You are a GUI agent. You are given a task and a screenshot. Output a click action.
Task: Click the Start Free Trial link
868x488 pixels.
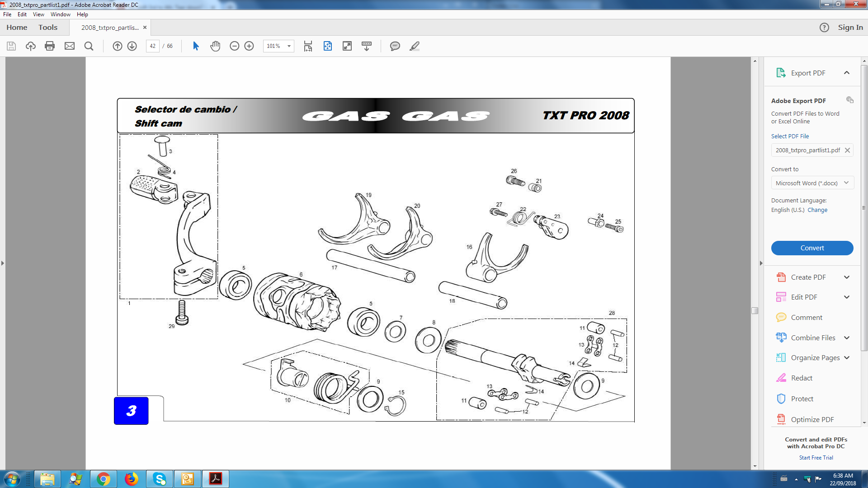pyautogui.click(x=816, y=458)
